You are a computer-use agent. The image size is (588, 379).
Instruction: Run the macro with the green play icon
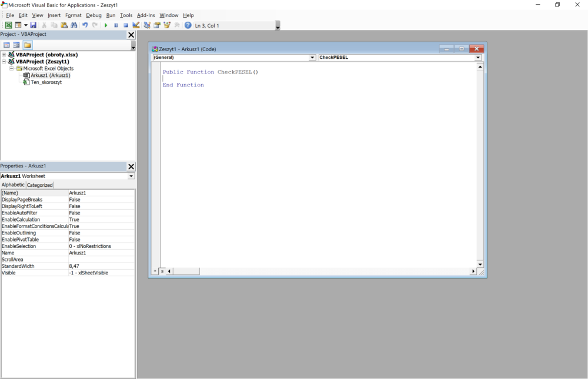(106, 25)
